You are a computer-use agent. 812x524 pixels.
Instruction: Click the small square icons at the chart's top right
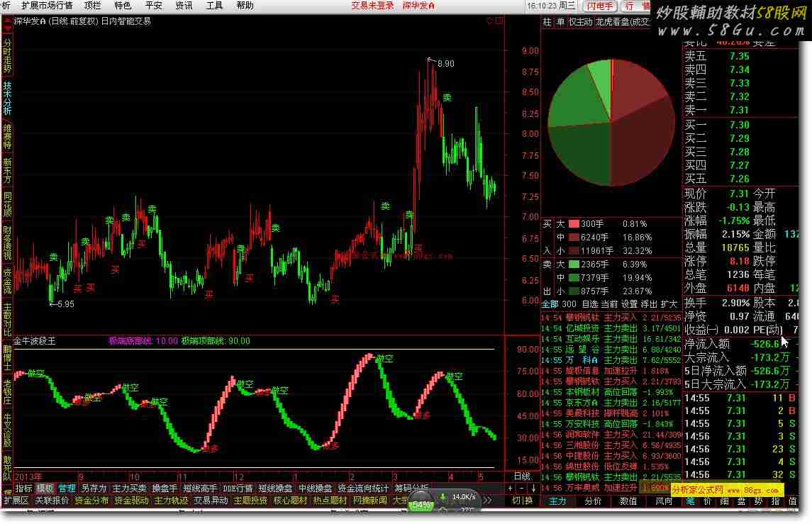(x=494, y=21)
